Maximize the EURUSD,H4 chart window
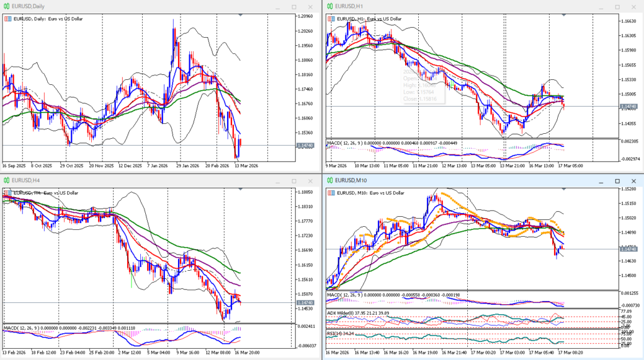This screenshot has height=360, width=644. [x=294, y=180]
